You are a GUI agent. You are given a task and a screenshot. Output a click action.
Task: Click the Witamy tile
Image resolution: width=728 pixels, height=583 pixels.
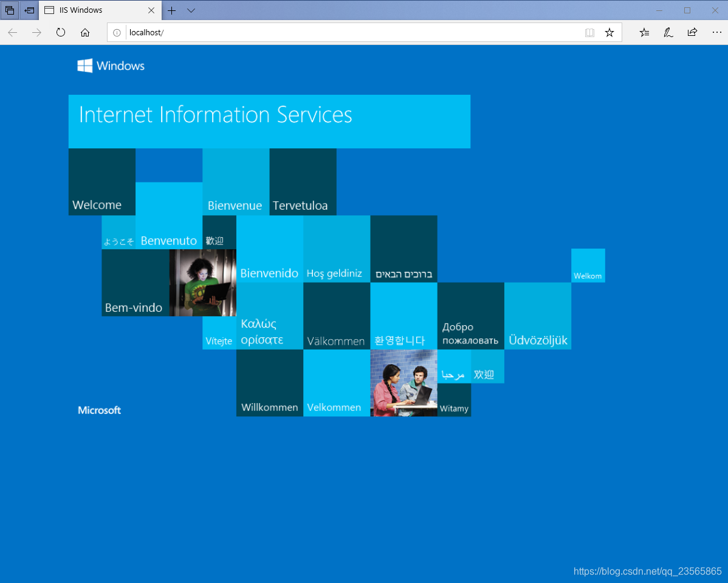[x=454, y=400]
